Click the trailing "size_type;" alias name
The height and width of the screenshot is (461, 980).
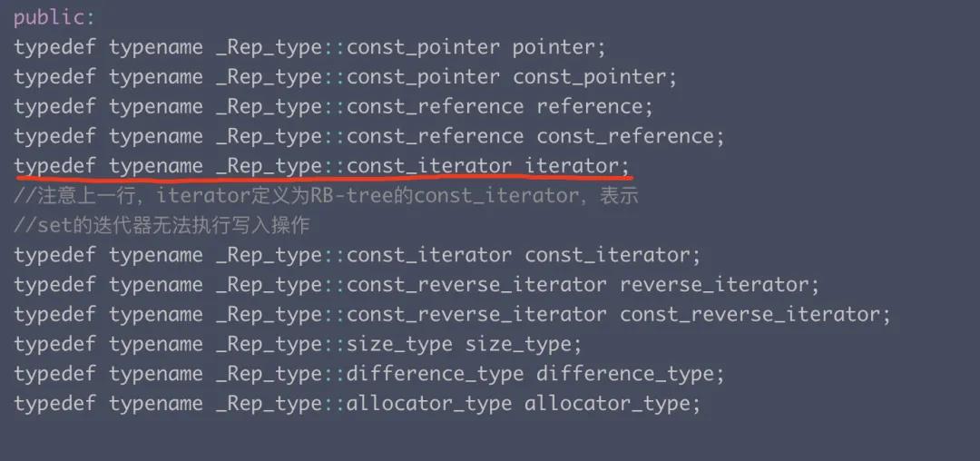pos(524,344)
